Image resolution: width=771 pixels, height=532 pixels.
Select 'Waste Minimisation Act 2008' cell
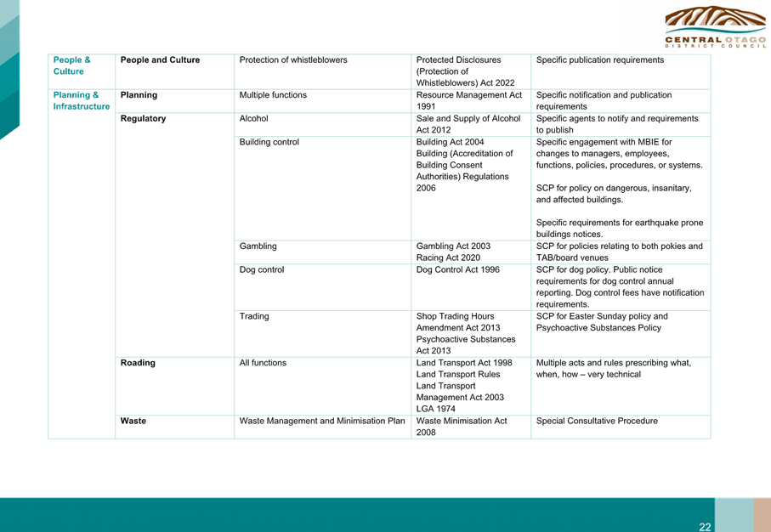pos(471,427)
